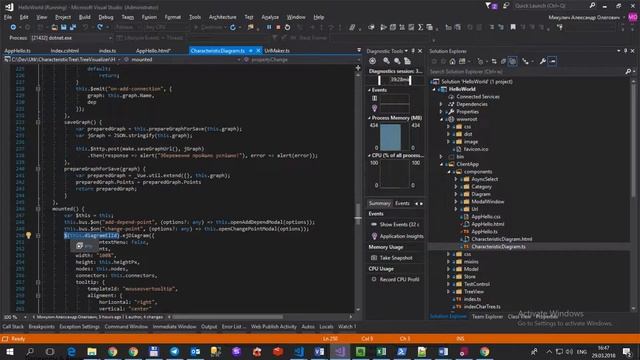The image size is (640, 360).
Task: Click the Solution Explorer Home icon
Action: click(x=452, y=61)
